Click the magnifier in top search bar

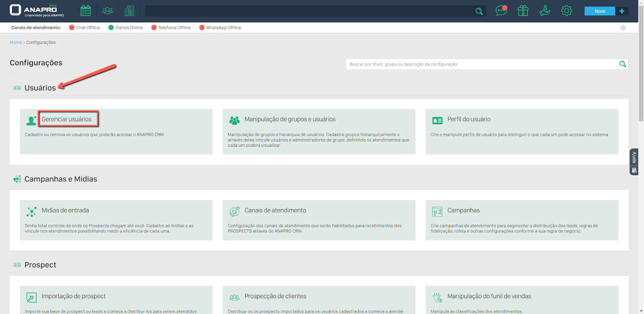(479, 11)
